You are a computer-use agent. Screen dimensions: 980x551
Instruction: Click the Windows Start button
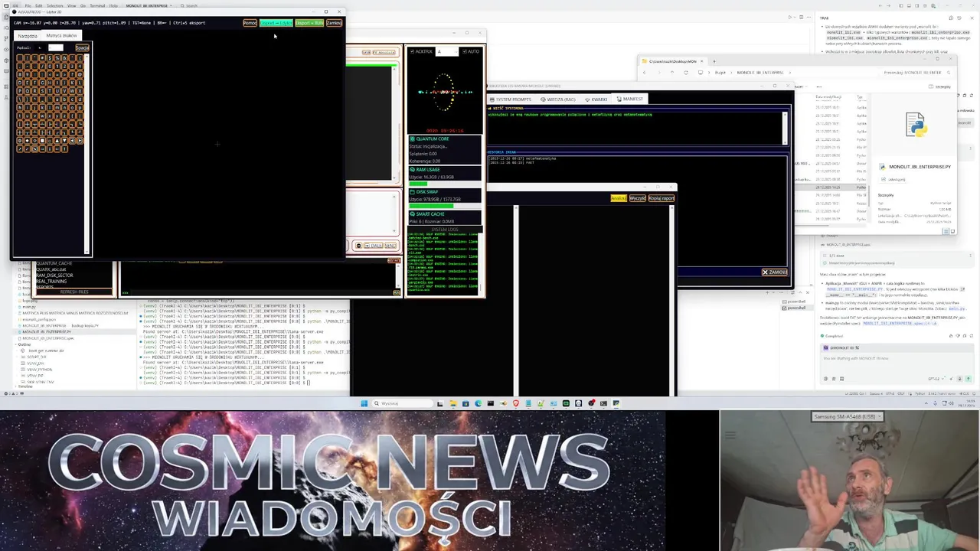point(364,403)
